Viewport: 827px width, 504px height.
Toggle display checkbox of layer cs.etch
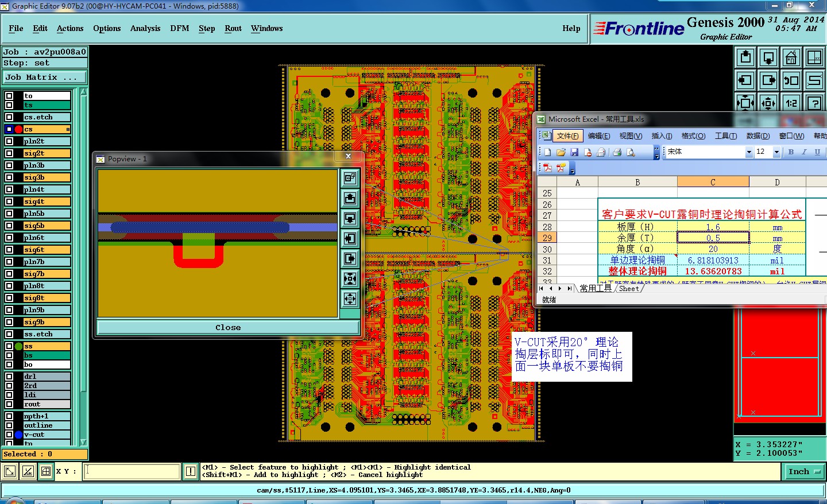coord(9,117)
